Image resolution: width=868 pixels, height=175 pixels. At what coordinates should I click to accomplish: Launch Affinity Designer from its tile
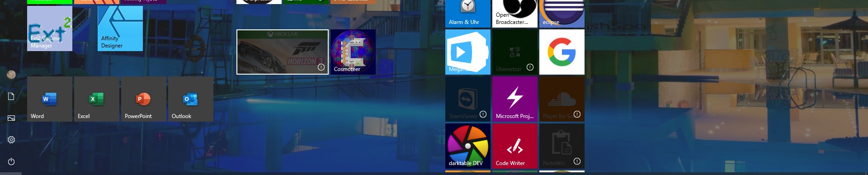(x=120, y=28)
